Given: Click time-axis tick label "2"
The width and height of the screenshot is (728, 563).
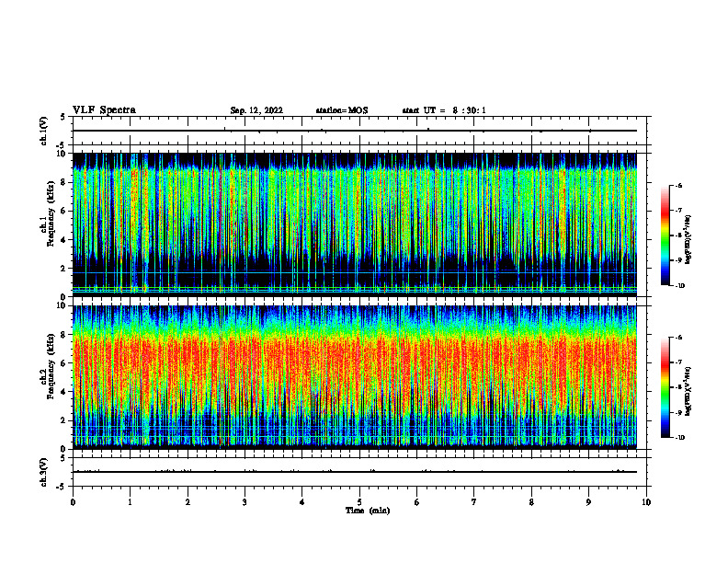Looking at the screenshot, I should tap(188, 502).
